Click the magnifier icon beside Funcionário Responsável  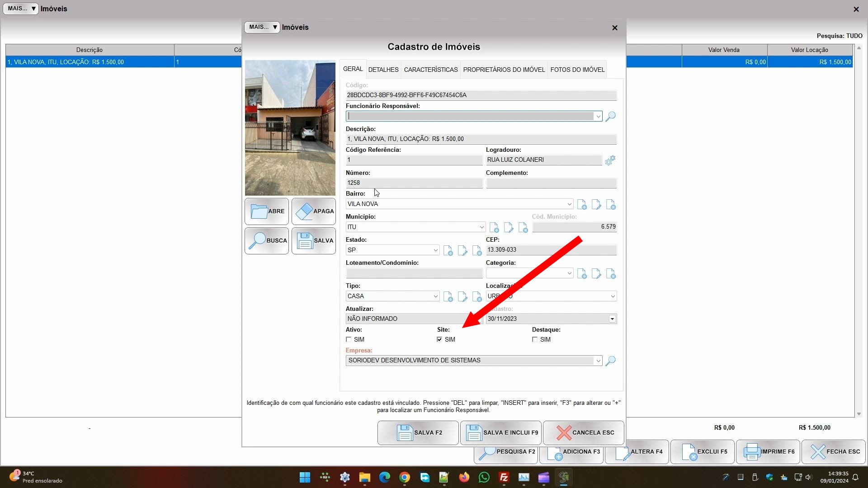pos(610,117)
